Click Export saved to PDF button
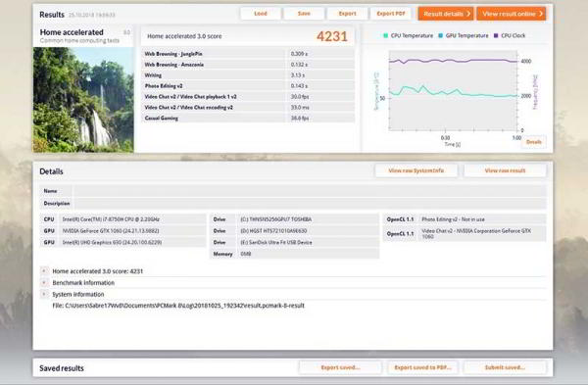Screen dimensions: 588x385 coord(422,367)
